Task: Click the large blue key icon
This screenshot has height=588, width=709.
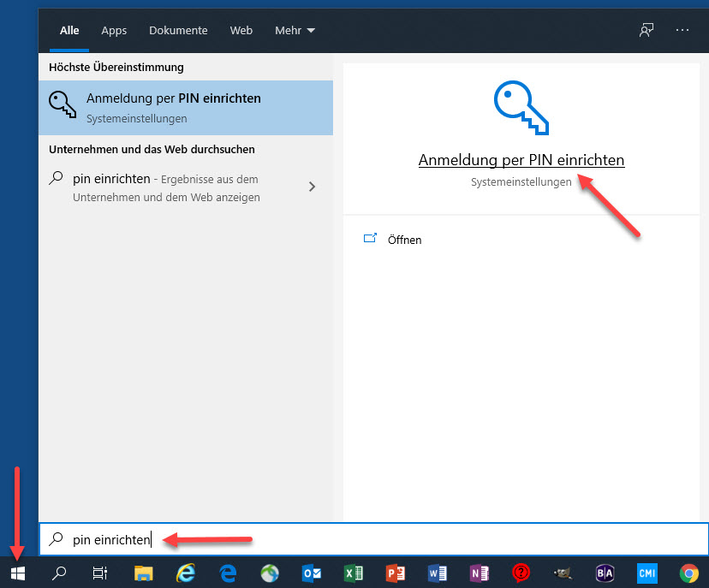Action: tap(521, 108)
